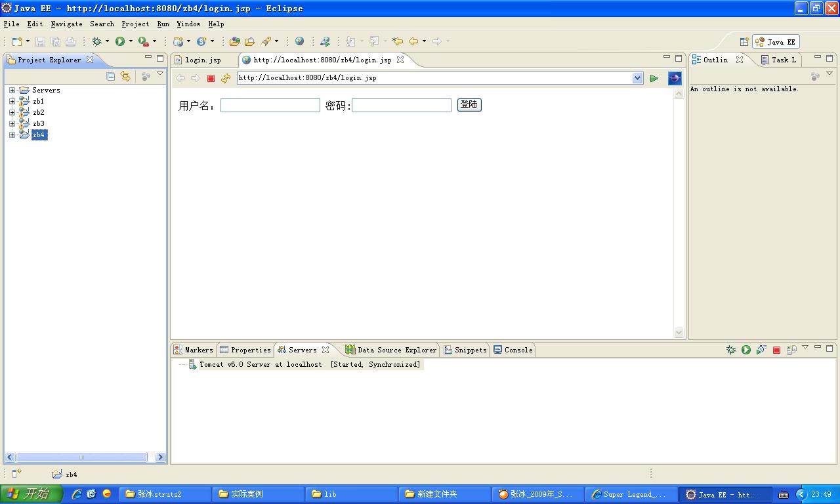Switch to the Task List tab
Image resolution: width=840 pixels, height=504 pixels.
(x=779, y=60)
